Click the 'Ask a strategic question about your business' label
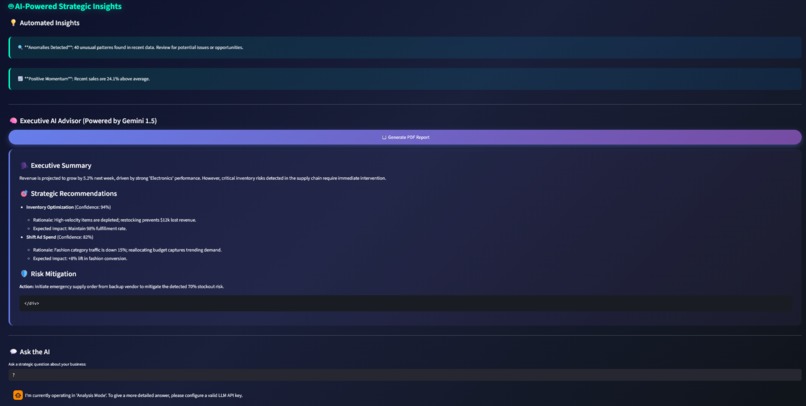The height and width of the screenshot is (406, 806). point(47,364)
